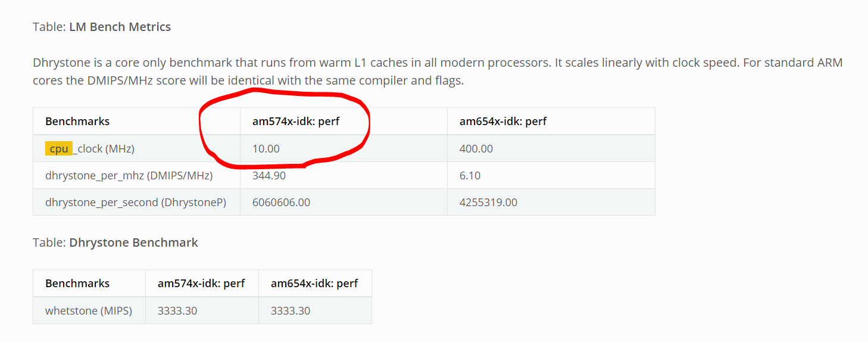Click the 400.00 cpu_clock value
This screenshot has width=868, height=342.
coord(476,149)
